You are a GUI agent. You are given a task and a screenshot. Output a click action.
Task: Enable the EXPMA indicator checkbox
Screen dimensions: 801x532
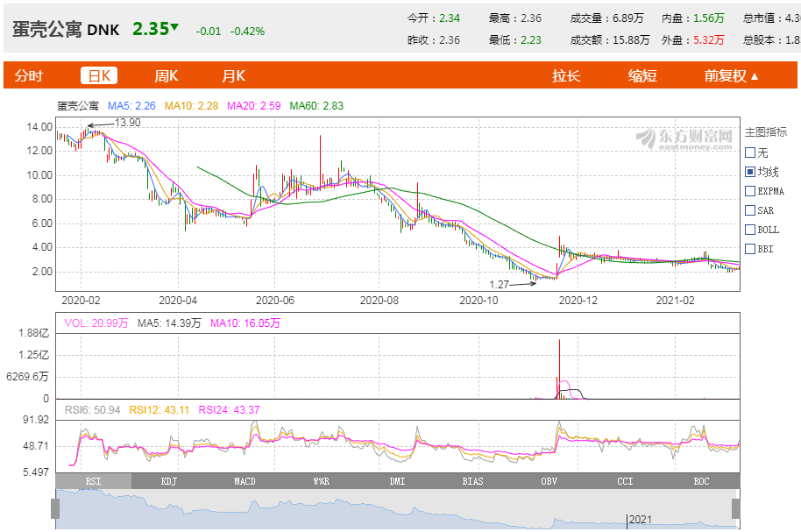pyautogui.click(x=750, y=191)
